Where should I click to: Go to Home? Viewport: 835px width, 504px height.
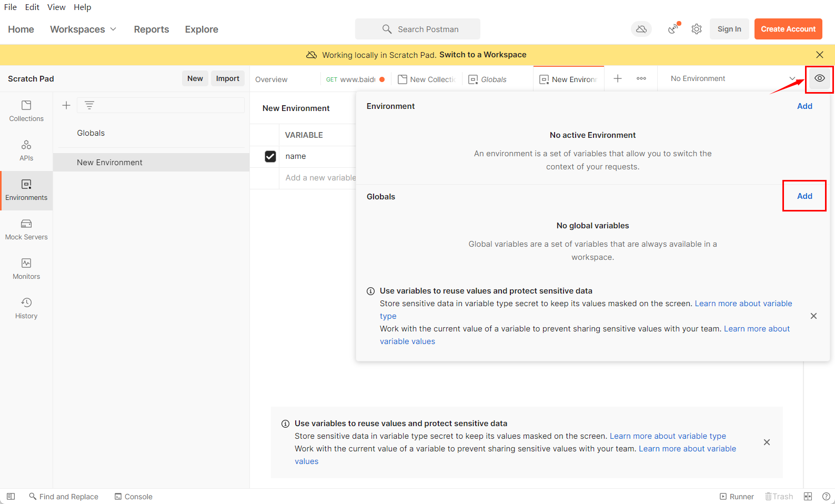click(x=21, y=29)
